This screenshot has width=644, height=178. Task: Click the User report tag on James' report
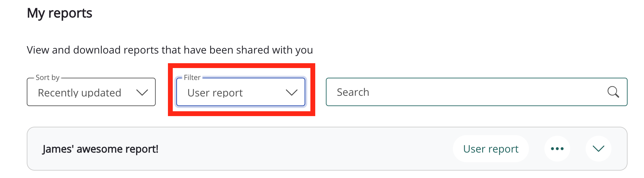click(x=491, y=149)
